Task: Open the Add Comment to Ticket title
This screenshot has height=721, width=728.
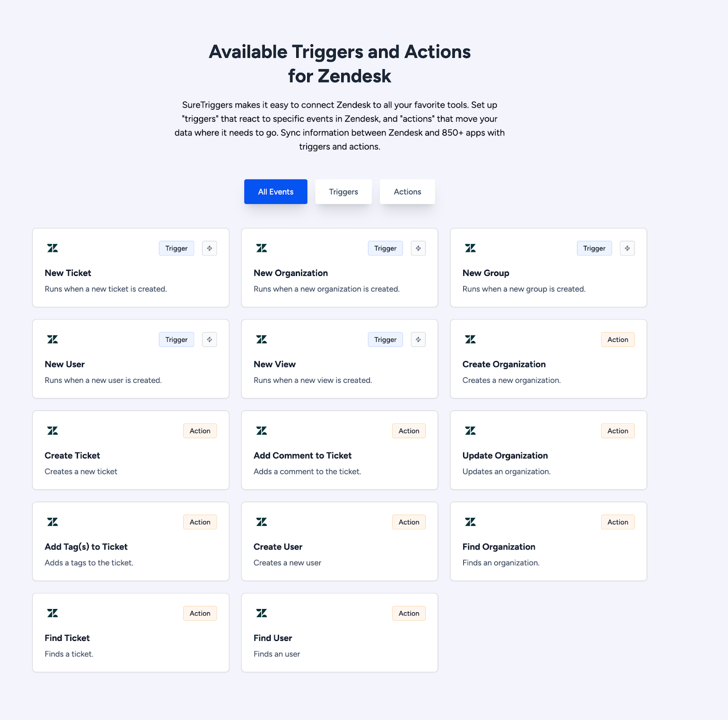Action: point(303,456)
